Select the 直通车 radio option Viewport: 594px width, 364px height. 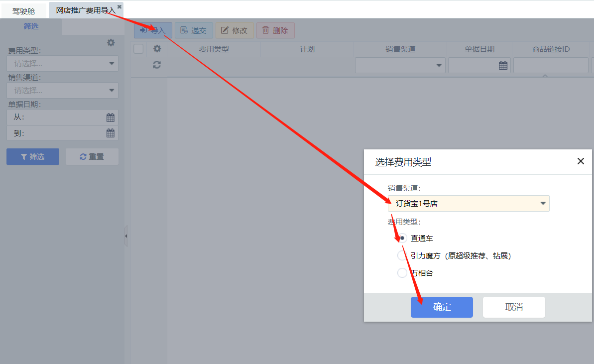pos(402,239)
